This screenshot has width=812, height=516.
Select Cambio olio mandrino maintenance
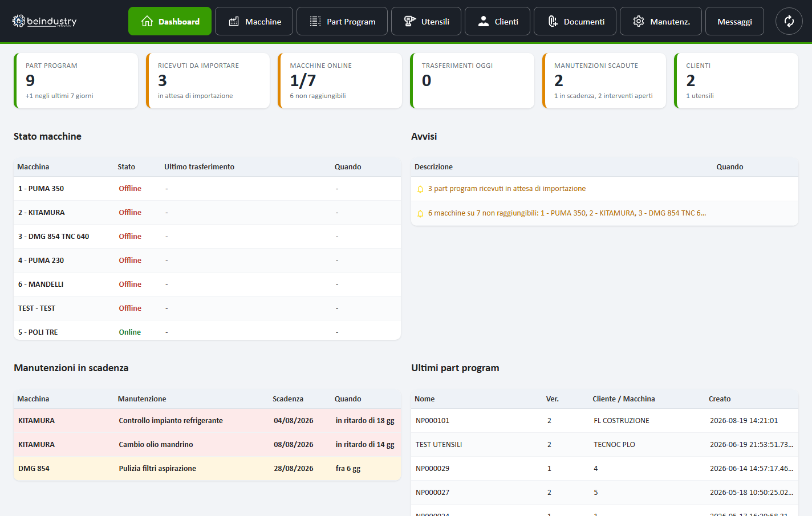207,444
